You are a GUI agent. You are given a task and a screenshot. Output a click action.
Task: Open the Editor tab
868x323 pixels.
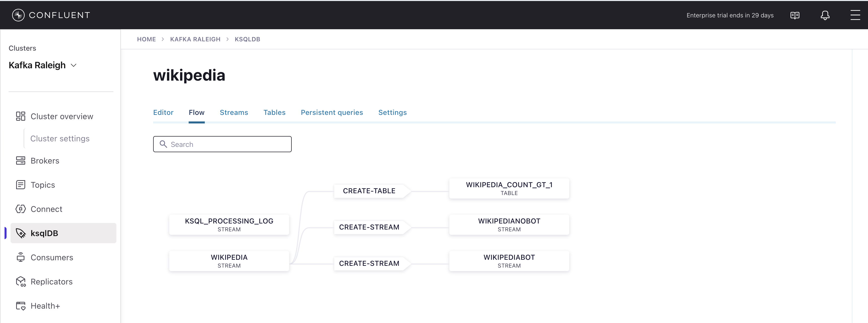(x=163, y=113)
